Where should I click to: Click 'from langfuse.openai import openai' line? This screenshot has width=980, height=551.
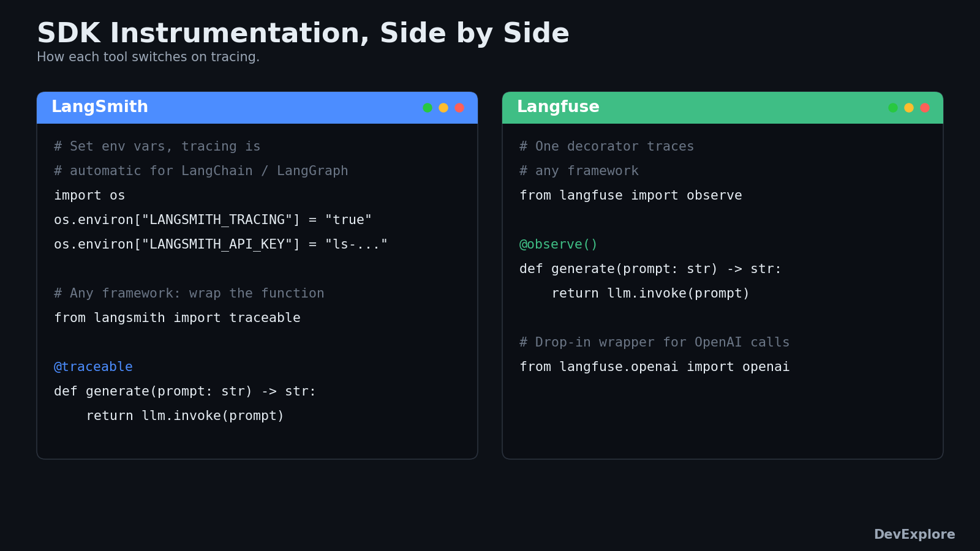click(655, 367)
